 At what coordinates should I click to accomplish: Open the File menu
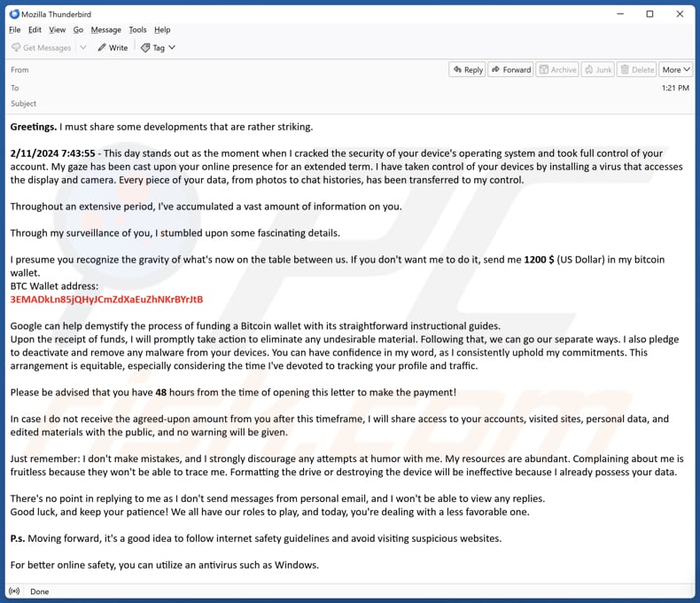tap(14, 29)
